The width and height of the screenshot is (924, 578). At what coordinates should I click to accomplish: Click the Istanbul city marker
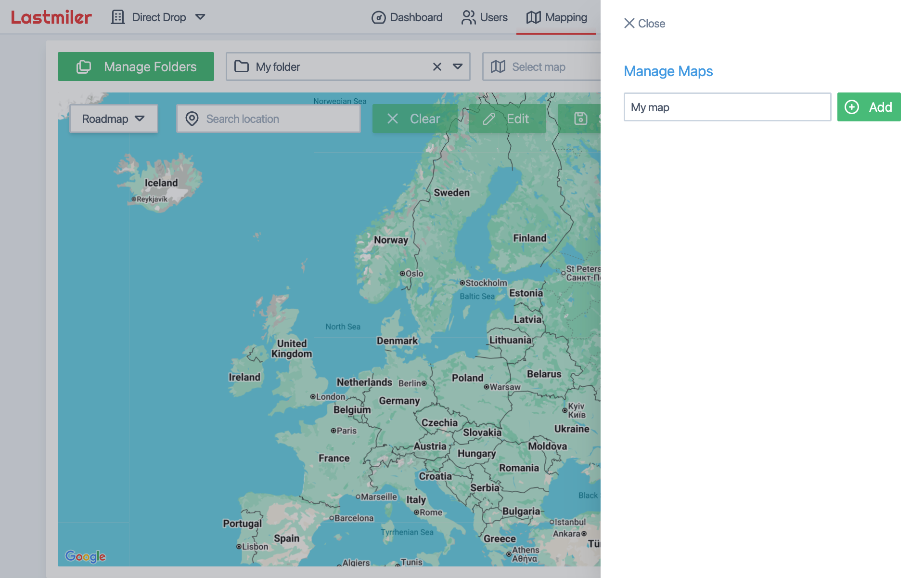point(552,522)
